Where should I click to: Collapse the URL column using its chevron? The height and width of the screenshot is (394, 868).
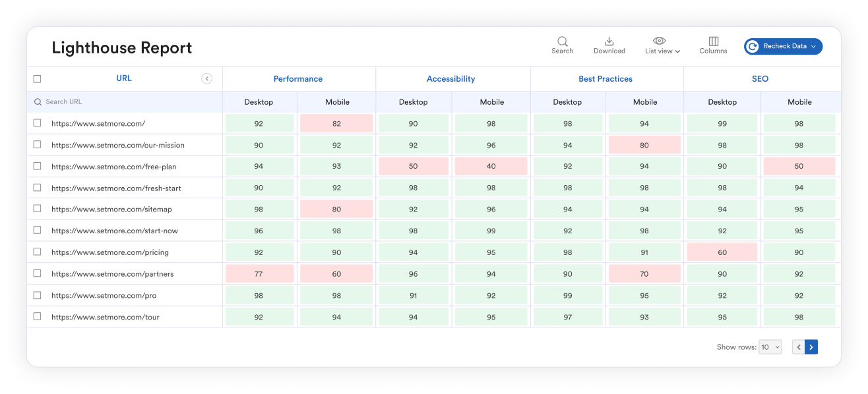pyautogui.click(x=206, y=78)
